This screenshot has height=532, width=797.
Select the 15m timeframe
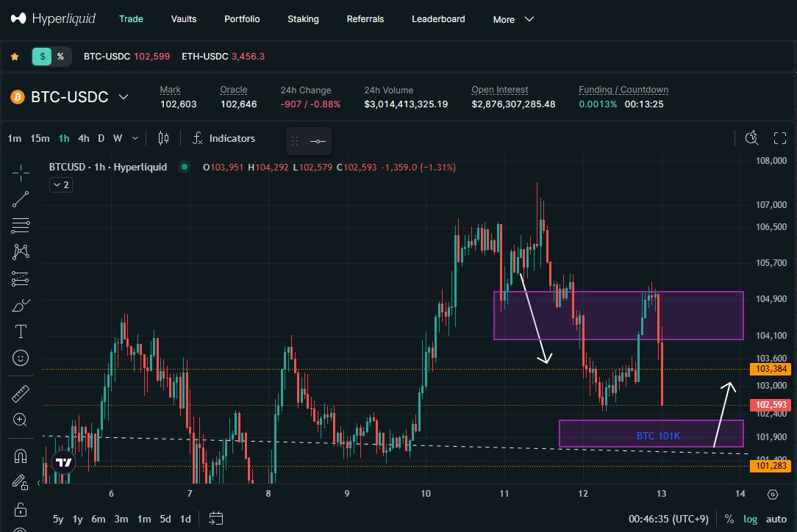[40, 138]
